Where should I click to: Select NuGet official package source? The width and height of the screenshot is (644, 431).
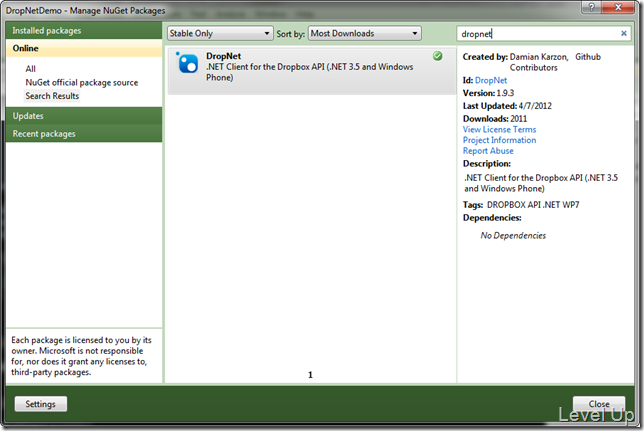point(82,83)
